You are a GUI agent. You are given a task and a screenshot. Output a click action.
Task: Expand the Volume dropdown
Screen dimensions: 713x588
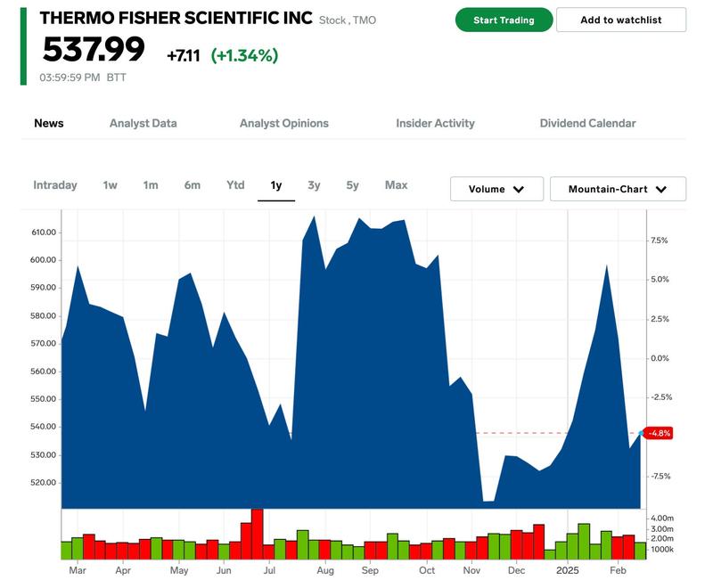[x=496, y=189]
